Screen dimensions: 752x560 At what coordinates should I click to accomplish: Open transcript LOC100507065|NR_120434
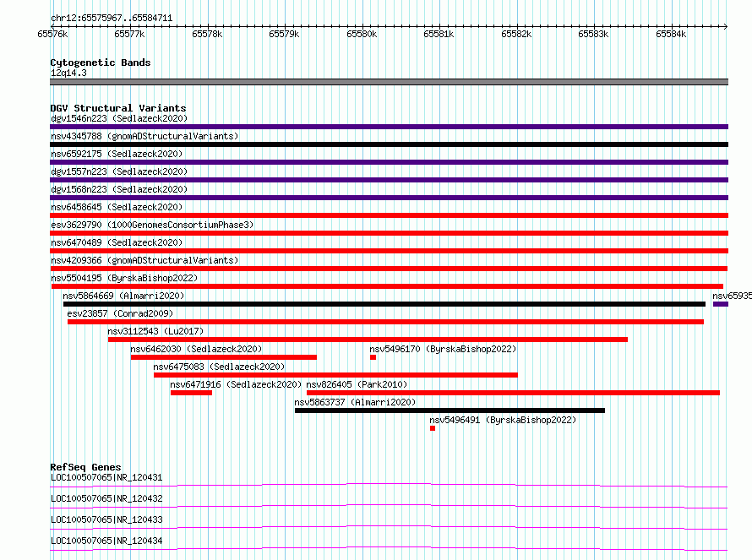[106, 541]
